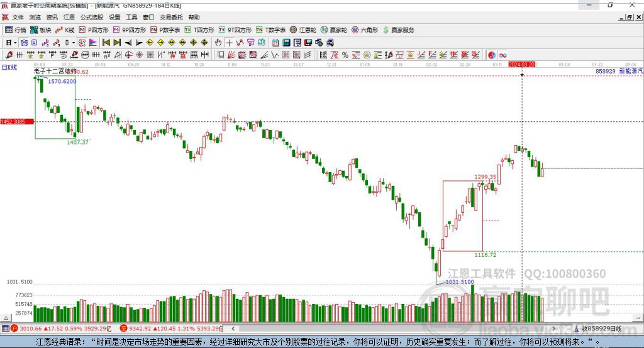The image size is (644, 348).
Task: Click the 收858929日线 status entry
Action: [x=597, y=329]
